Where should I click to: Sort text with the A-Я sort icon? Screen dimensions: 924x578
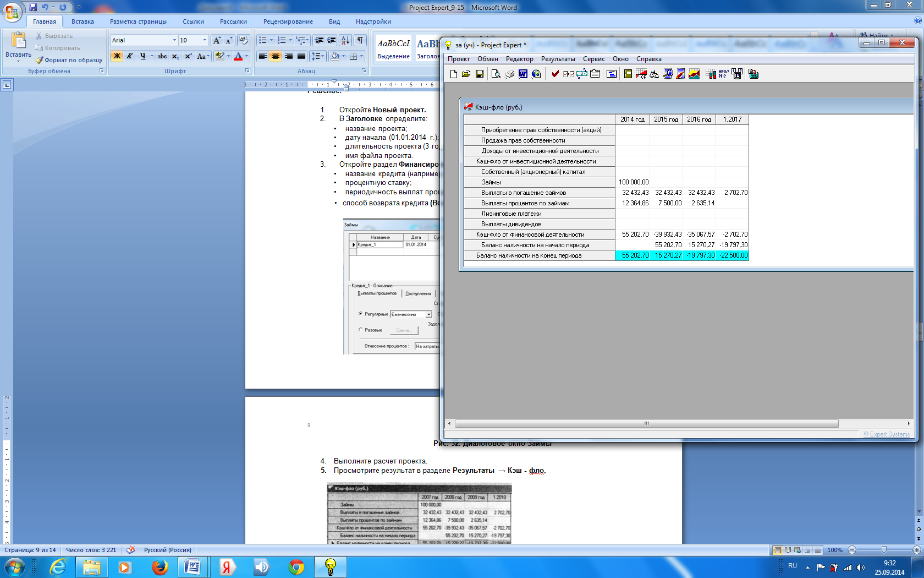(345, 40)
